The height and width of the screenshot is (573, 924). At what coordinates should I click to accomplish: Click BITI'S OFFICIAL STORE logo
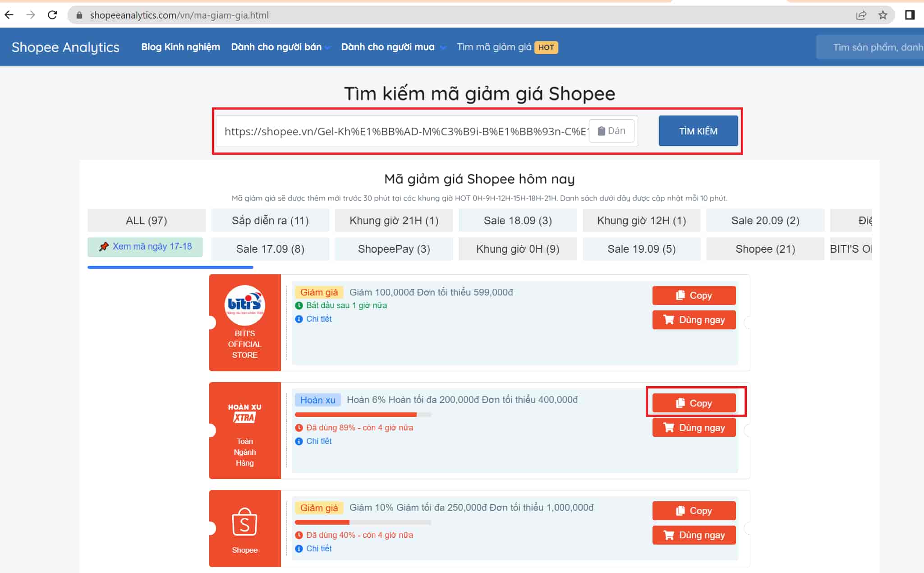[244, 305]
